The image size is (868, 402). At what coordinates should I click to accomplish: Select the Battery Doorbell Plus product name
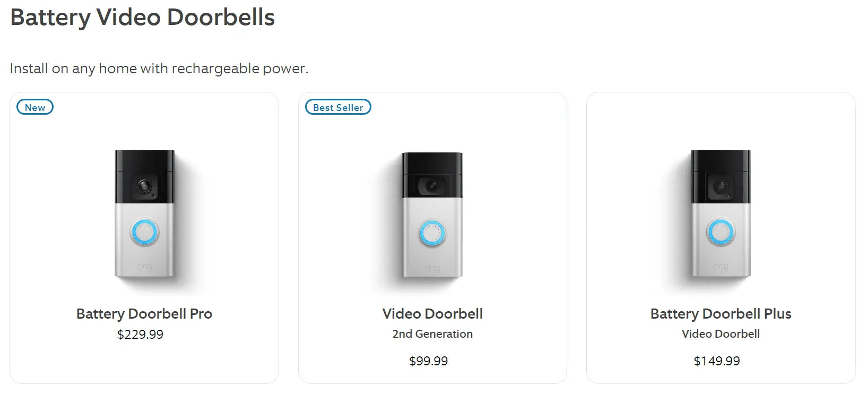720,313
